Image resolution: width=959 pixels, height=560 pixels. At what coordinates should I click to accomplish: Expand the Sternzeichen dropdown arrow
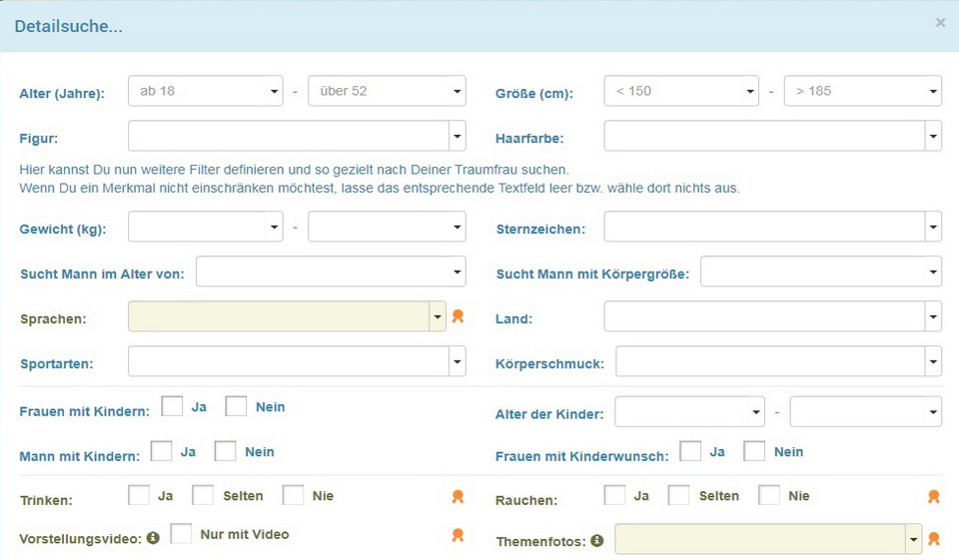[933, 227]
